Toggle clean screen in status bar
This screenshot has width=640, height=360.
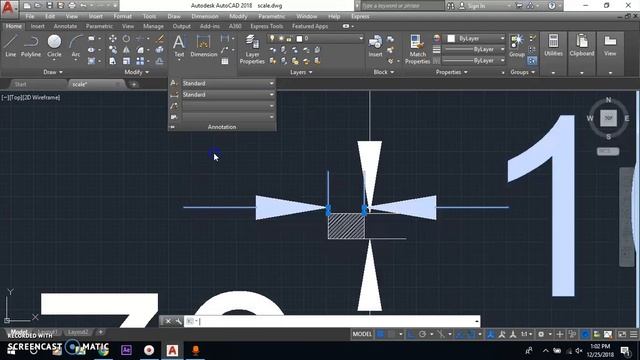[622, 334]
